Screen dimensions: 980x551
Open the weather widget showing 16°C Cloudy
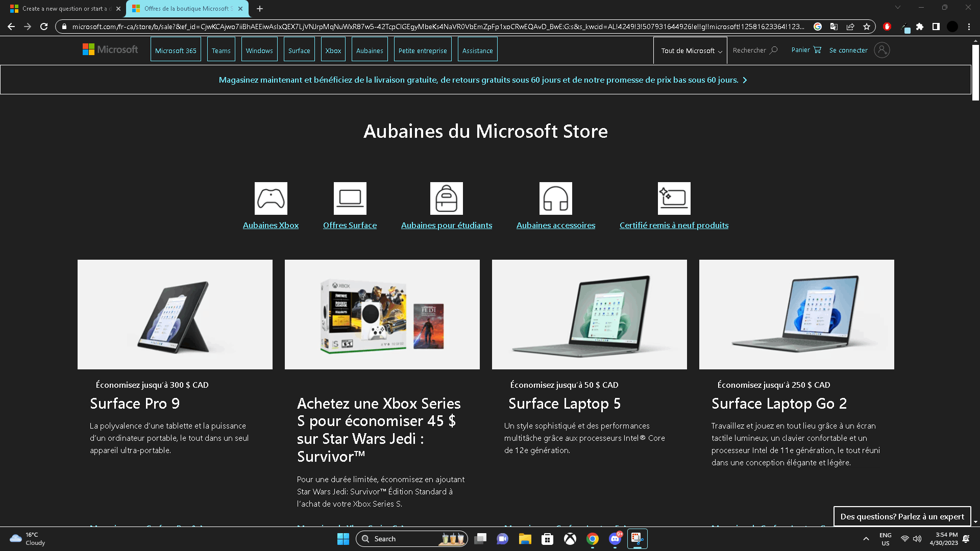click(x=28, y=539)
